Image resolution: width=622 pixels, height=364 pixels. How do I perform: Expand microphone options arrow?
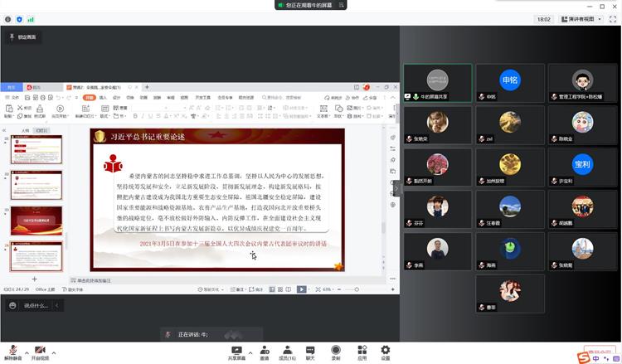(x=27, y=351)
